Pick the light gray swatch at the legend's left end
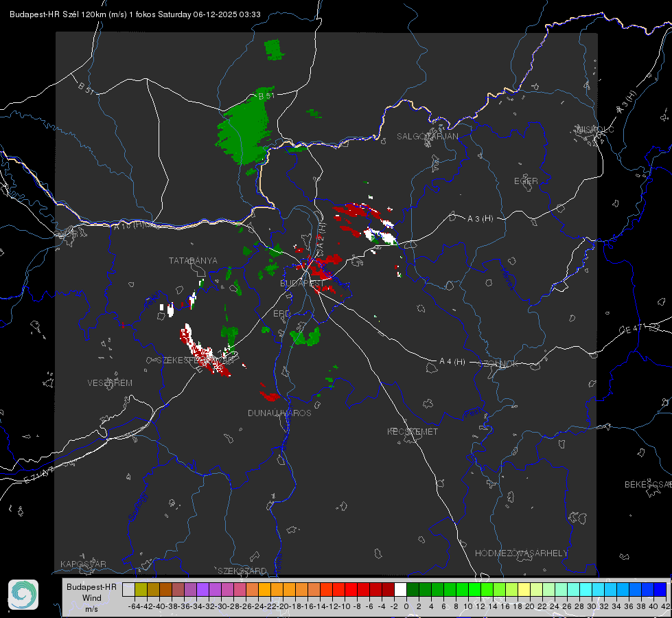 pyautogui.click(x=128, y=589)
